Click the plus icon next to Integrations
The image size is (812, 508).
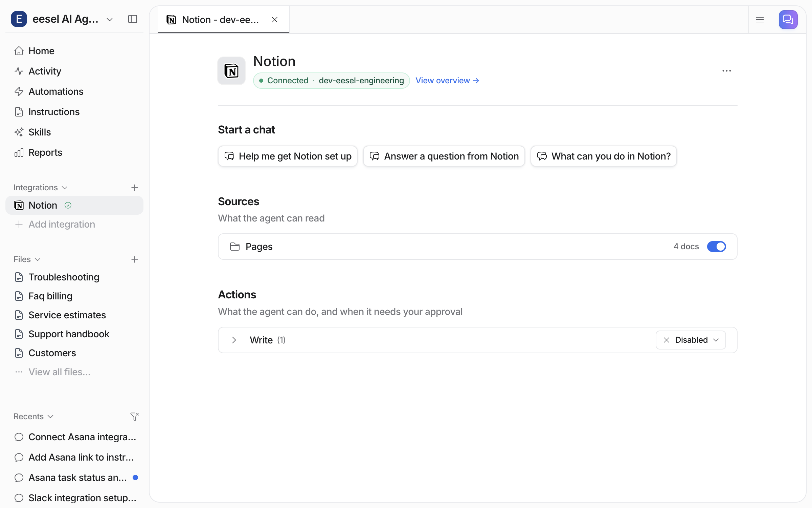[x=135, y=188]
